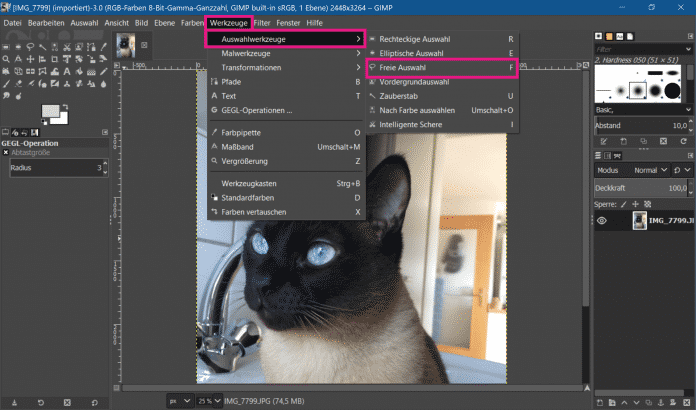696x410 pixels.
Task: Open the Filter menu in menu bar
Action: click(x=261, y=22)
